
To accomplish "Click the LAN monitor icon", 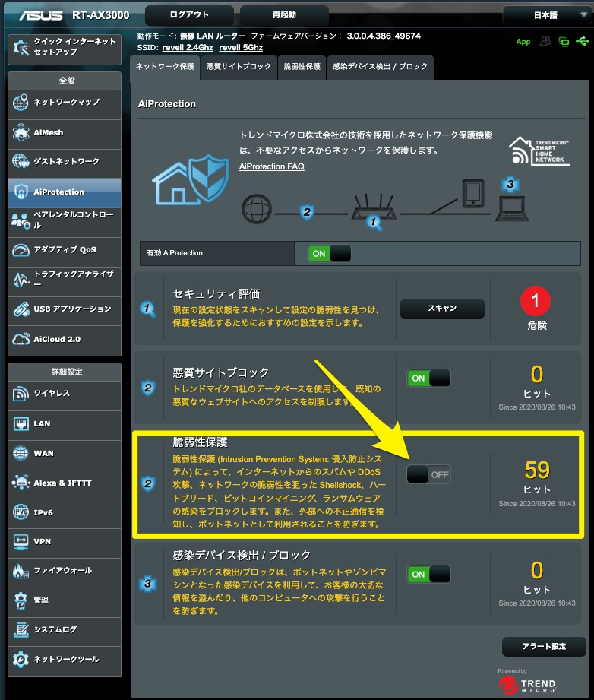I will coord(21,423).
